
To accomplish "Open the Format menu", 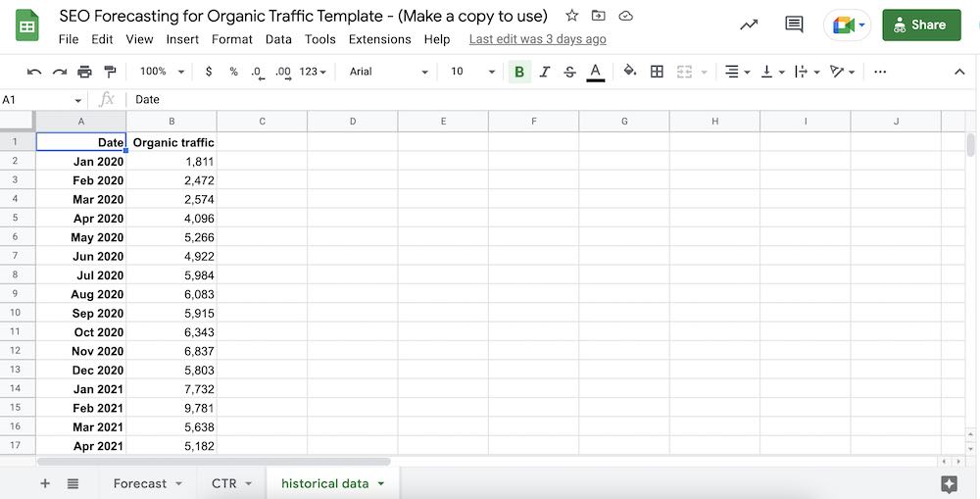I will [232, 39].
